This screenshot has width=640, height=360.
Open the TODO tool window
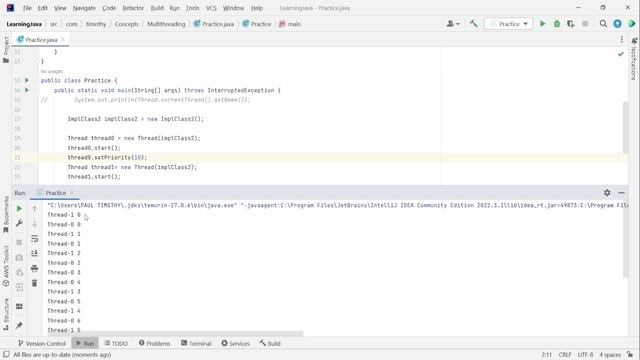116,343
